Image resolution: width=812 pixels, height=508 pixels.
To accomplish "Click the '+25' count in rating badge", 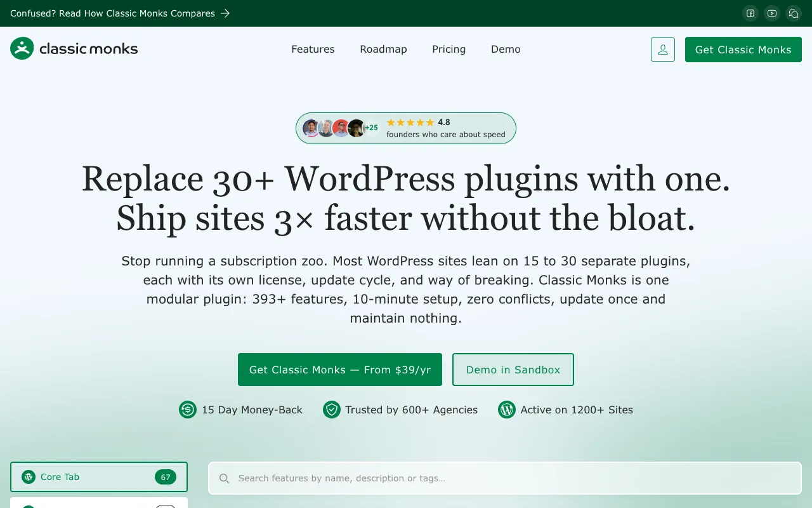I will 372,128.
